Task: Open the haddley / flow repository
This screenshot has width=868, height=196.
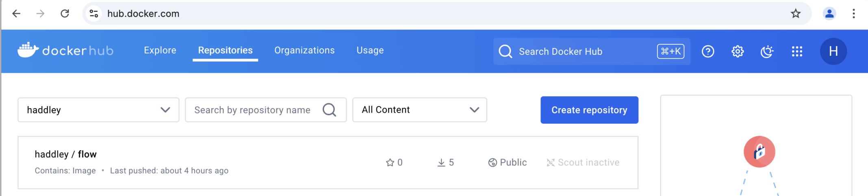Action: point(66,155)
